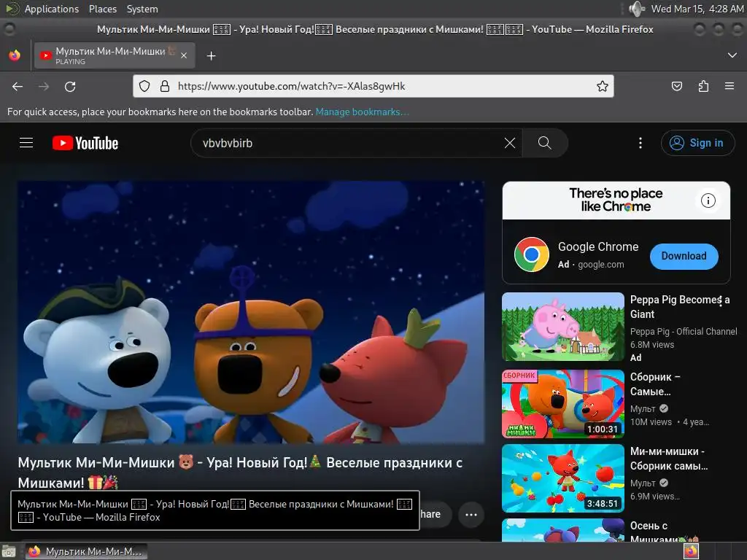The image size is (747, 560).
Task: Open Peppa Pig video options menu
Action: click(720, 301)
